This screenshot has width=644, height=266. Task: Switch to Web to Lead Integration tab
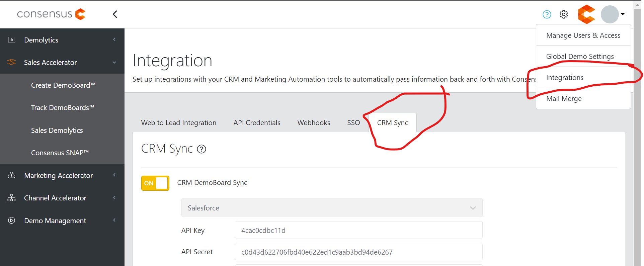(179, 123)
